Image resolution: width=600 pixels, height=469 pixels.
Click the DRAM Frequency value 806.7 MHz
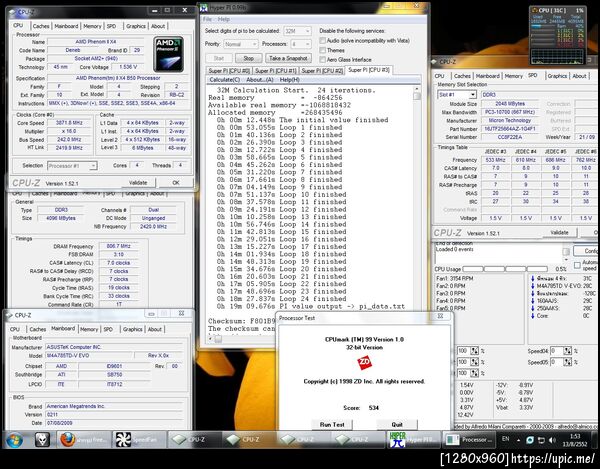(x=118, y=246)
